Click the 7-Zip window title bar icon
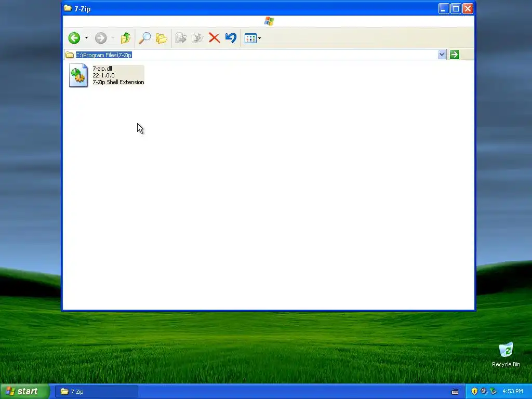This screenshot has width=532, height=399. [x=68, y=8]
